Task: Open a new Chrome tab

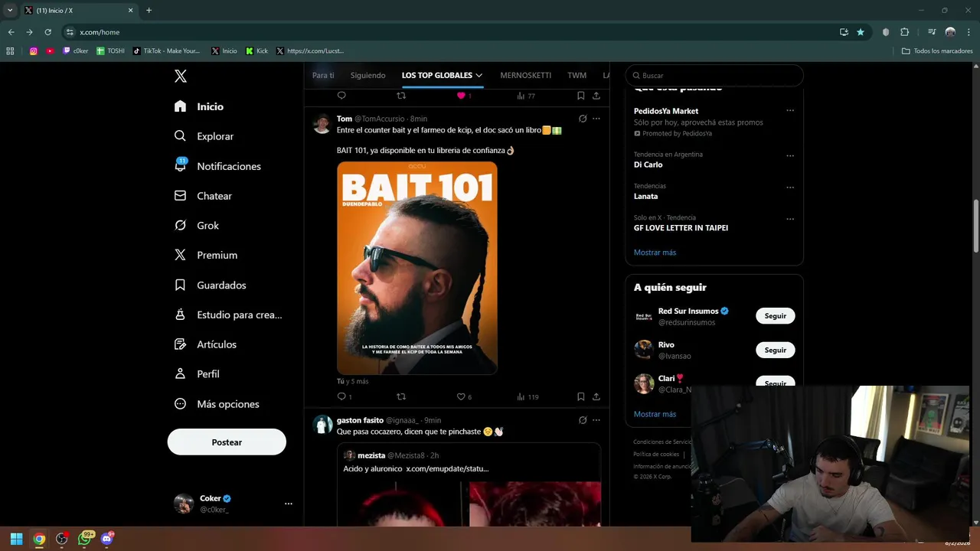Action: pyautogui.click(x=149, y=10)
